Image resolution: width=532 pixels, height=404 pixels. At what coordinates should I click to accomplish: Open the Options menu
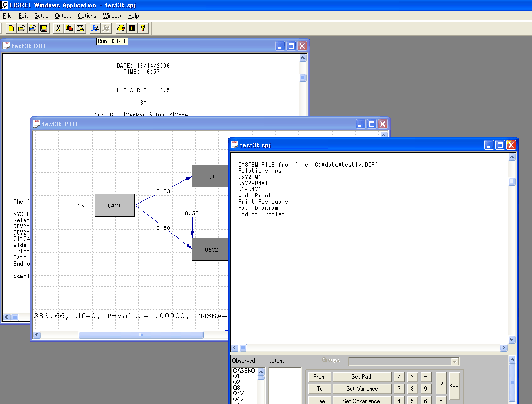(87, 16)
